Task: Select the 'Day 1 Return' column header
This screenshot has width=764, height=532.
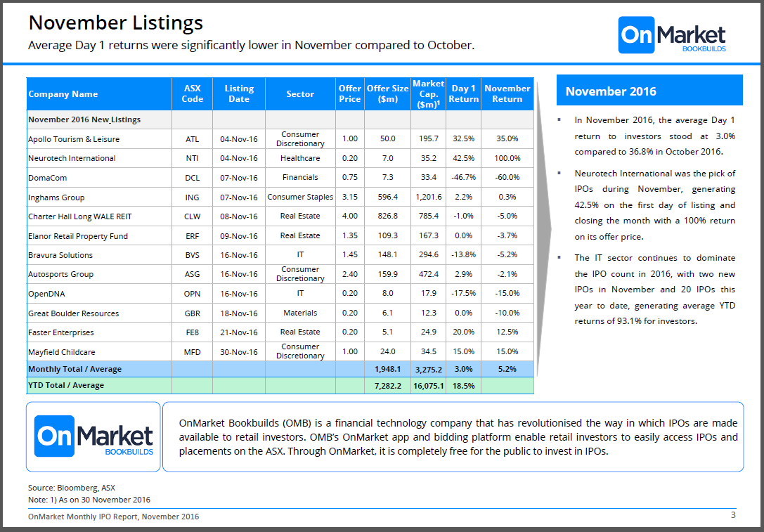Action: tap(463, 94)
